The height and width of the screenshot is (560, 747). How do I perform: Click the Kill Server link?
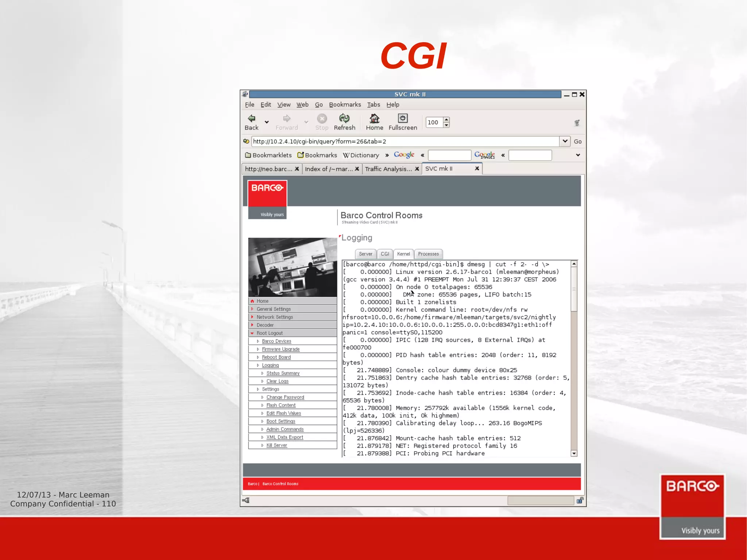[x=276, y=445]
